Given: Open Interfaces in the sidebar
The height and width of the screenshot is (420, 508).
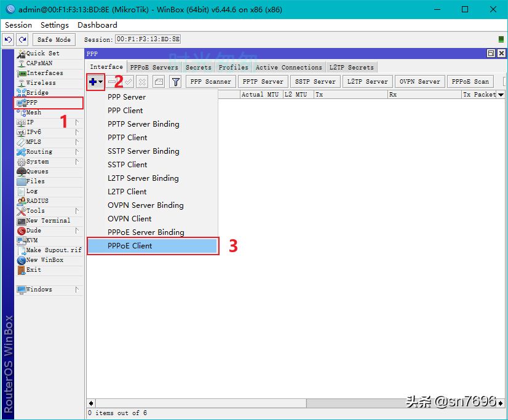Looking at the screenshot, I should point(49,73).
